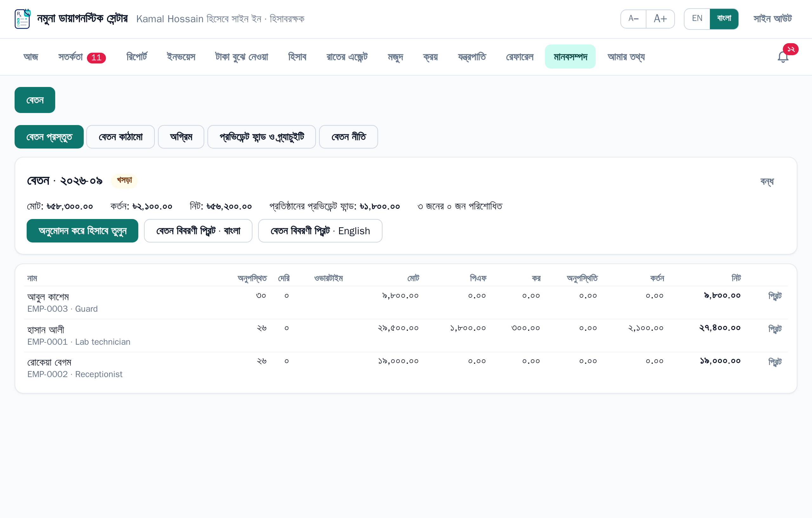Screen dimensions: 812x518
Task: Decrease font size with A− button
Action: pos(633,19)
